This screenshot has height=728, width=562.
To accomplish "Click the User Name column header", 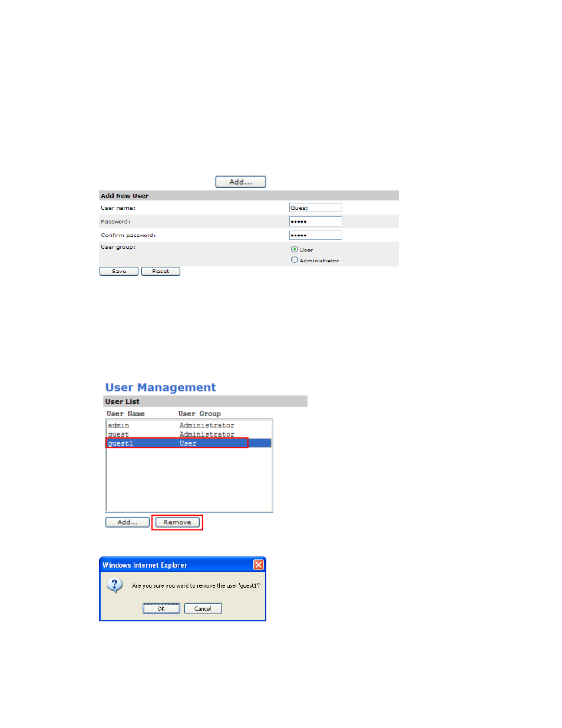I will pos(125,414).
